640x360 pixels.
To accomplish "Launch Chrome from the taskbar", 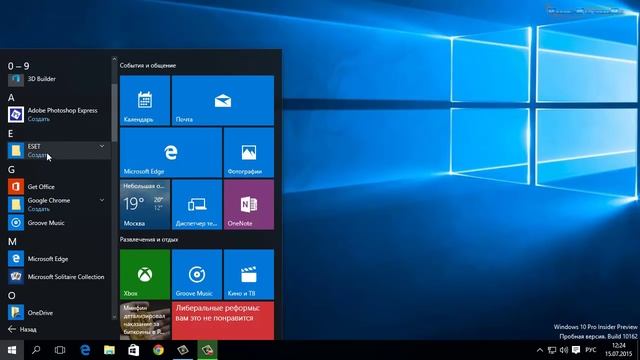I will (158, 350).
